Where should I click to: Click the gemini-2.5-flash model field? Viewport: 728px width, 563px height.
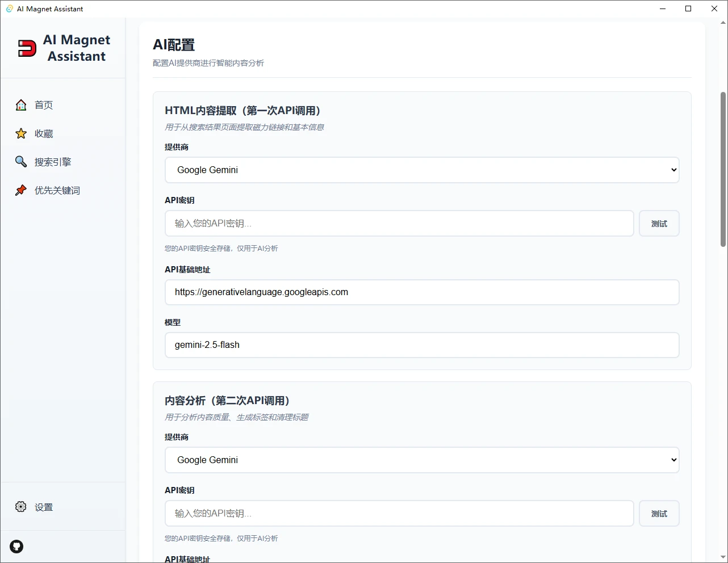pos(422,345)
